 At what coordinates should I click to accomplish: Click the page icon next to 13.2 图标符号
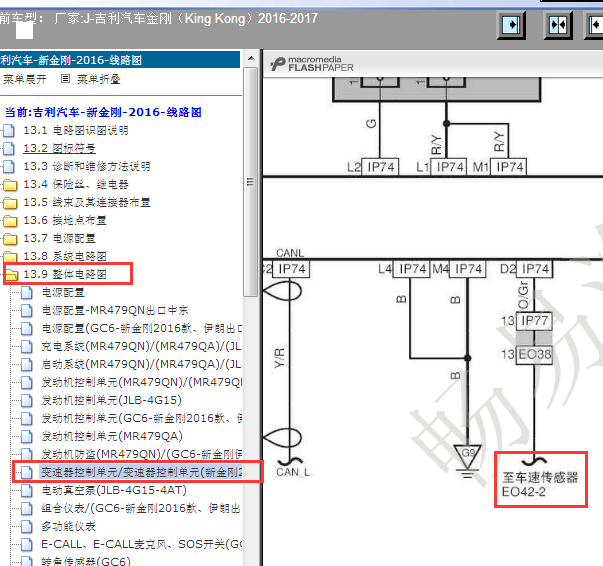tap(9, 148)
